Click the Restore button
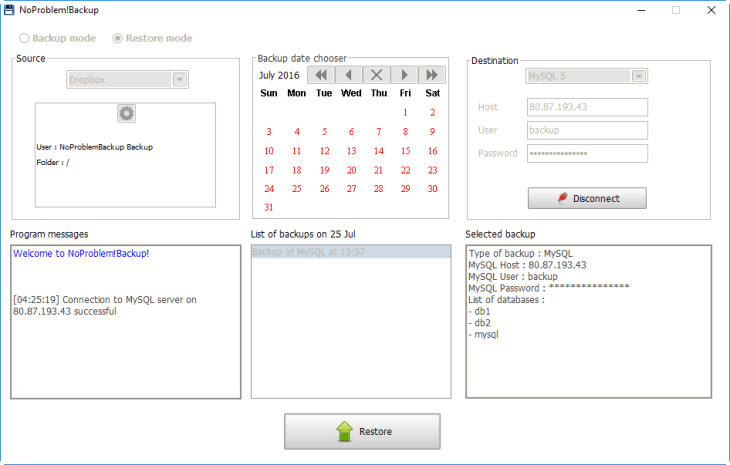This screenshot has height=465, width=730. point(362,431)
